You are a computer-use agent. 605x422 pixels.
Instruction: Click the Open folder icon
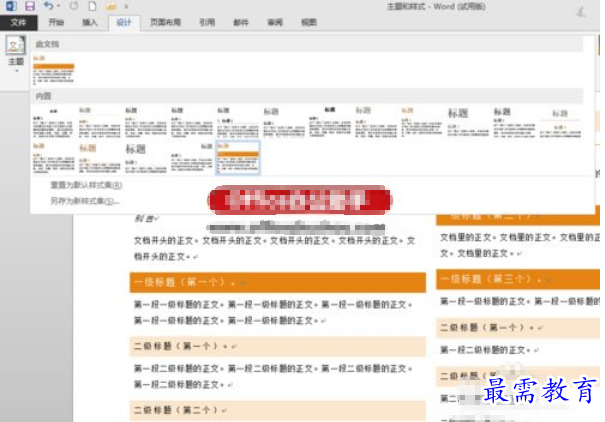(111, 6)
